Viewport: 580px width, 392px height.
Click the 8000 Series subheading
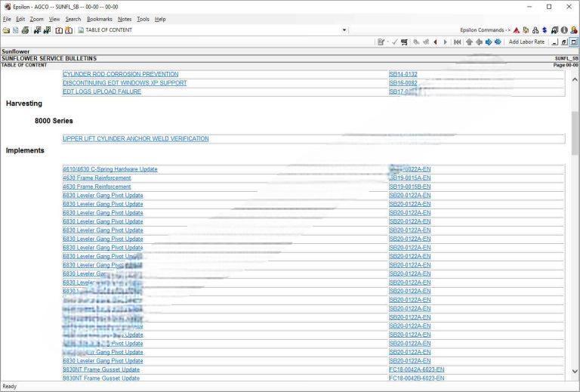(x=54, y=121)
